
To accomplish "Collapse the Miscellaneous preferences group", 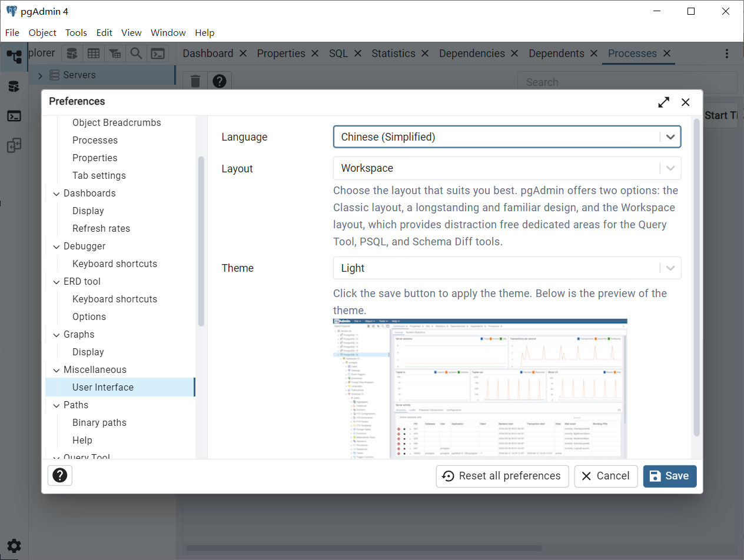I will coord(57,370).
